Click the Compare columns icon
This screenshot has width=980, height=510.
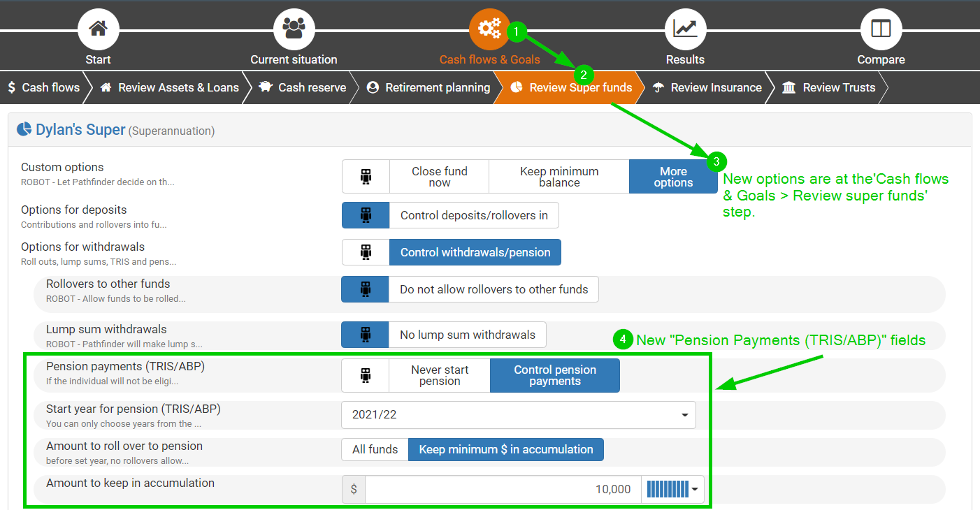coord(881,29)
